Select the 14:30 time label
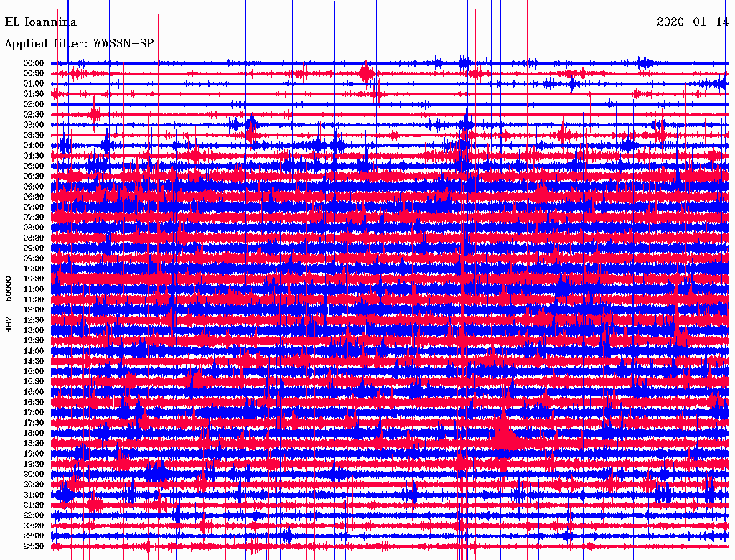Screen dimensions: 735x560 [33, 361]
